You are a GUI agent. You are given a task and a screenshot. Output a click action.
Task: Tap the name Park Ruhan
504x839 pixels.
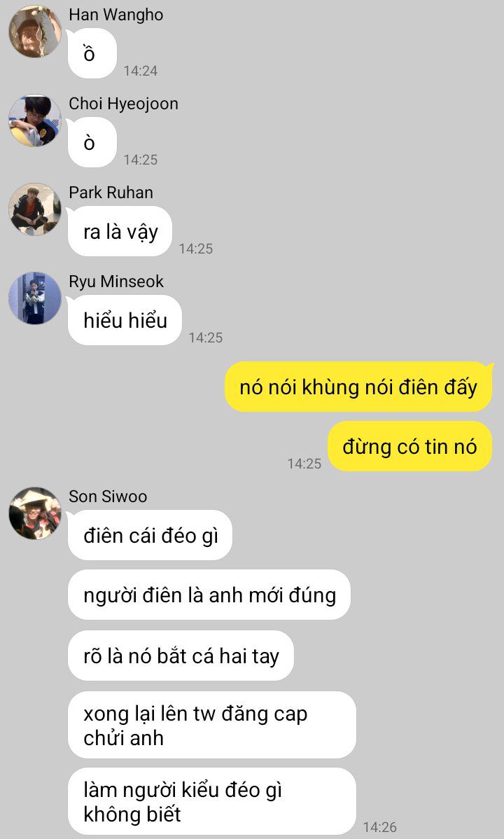tap(111, 193)
